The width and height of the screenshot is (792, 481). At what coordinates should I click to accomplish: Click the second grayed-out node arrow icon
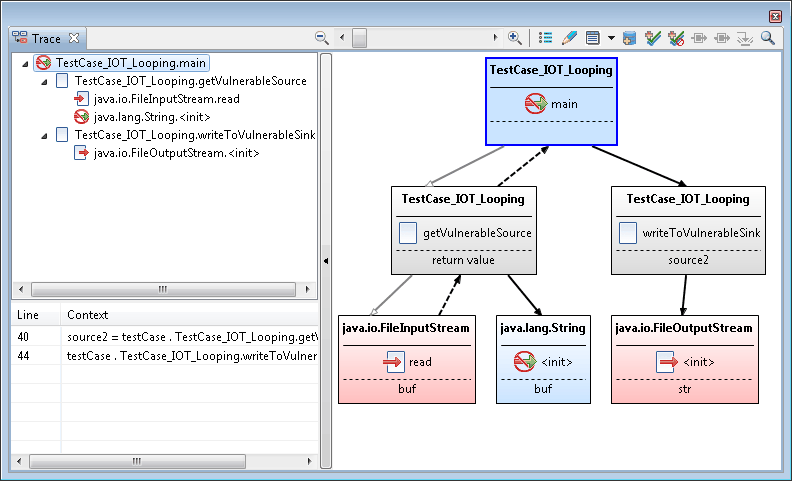[x=722, y=38]
